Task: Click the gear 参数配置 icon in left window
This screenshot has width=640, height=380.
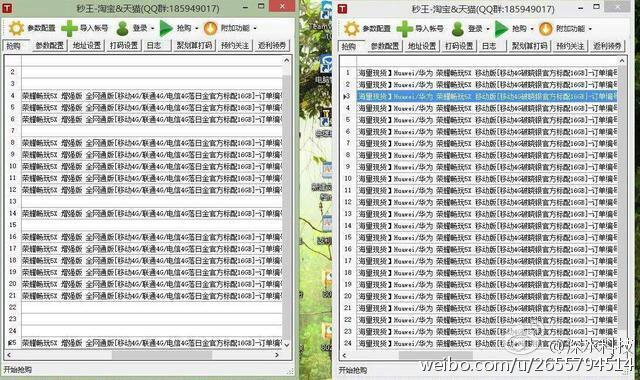Action: [16, 28]
